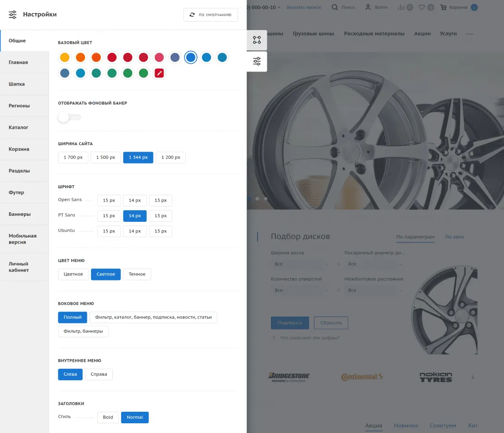Viewport: 504px width, 433px height.
Task: Open the three-dots more menu
Action: [x=469, y=34]
